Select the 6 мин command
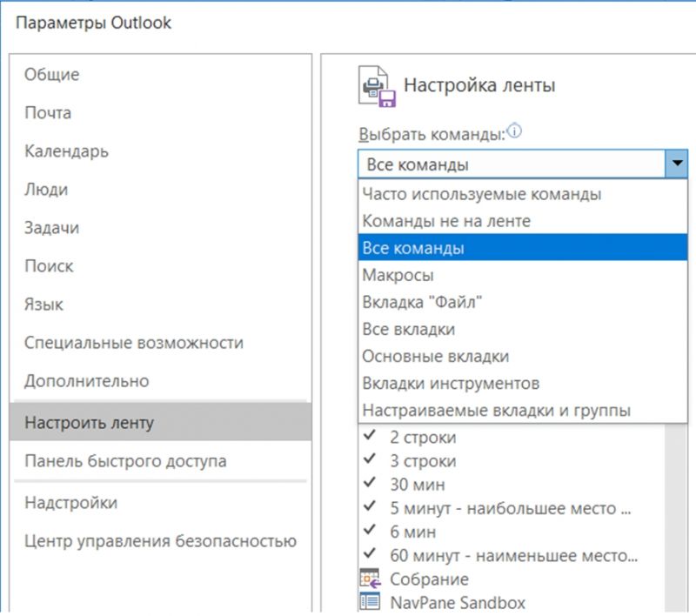 pyautogui.click(x=512, y=532)
